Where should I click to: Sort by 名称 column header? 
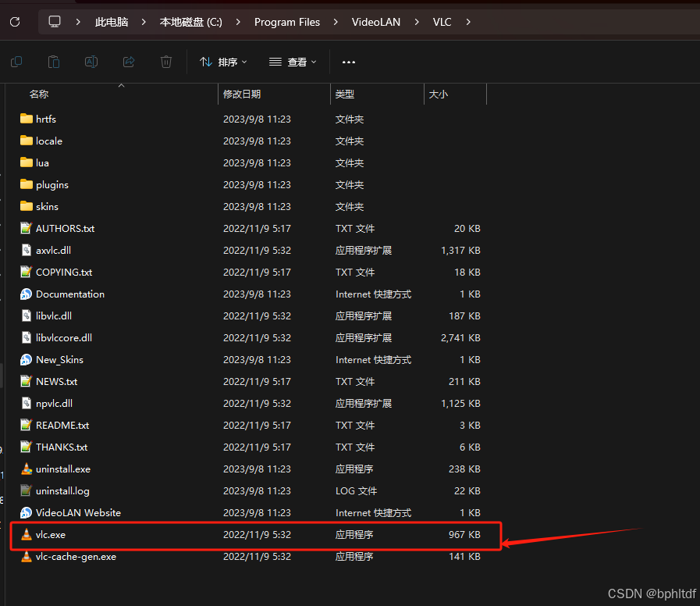point(39,94)
